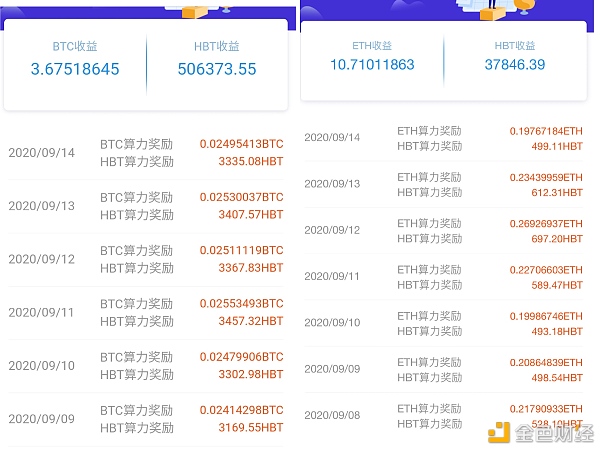Click BTC算力奖励 label in the 2020/09/14 row
Screen dimensions: 600x449
137,144
